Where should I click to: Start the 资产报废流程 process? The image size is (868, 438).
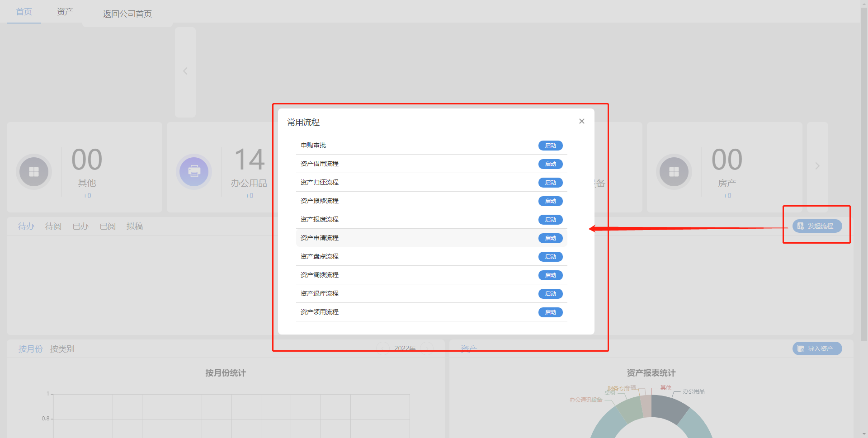(550, 220)
